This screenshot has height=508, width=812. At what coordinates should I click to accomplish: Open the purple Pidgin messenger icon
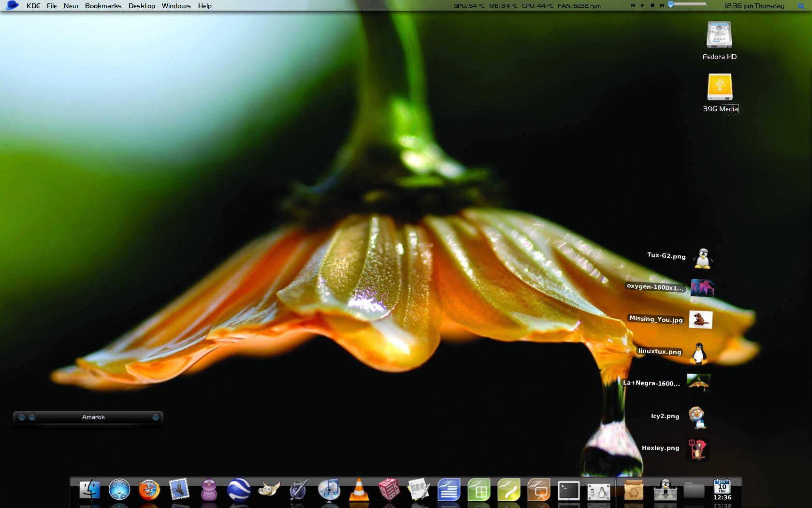click(x=209, y=490)
